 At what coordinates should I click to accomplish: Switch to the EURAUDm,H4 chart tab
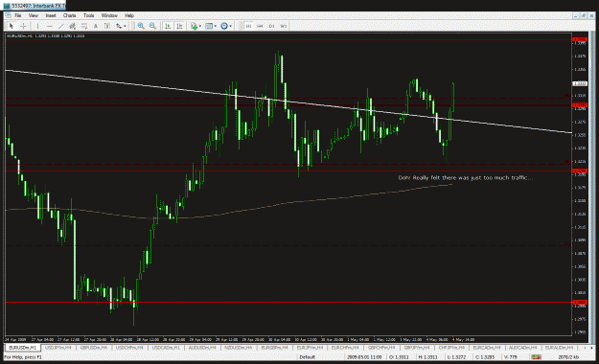(x=559, y=348)
